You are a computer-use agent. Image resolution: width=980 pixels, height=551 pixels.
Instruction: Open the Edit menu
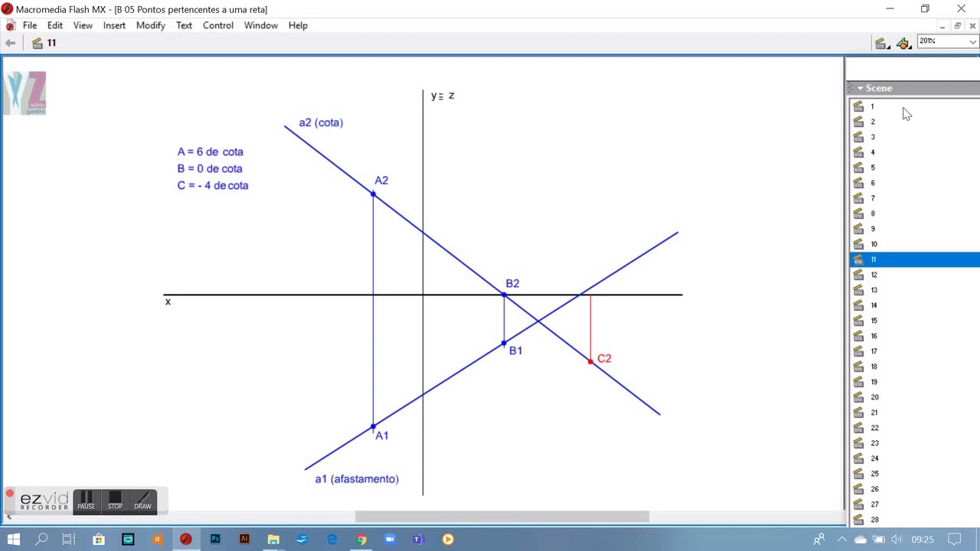[55, 25]
